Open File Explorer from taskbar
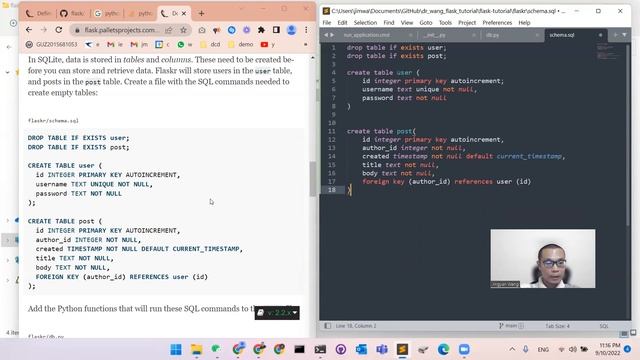The image size is (640, 360). coord(196,349)
